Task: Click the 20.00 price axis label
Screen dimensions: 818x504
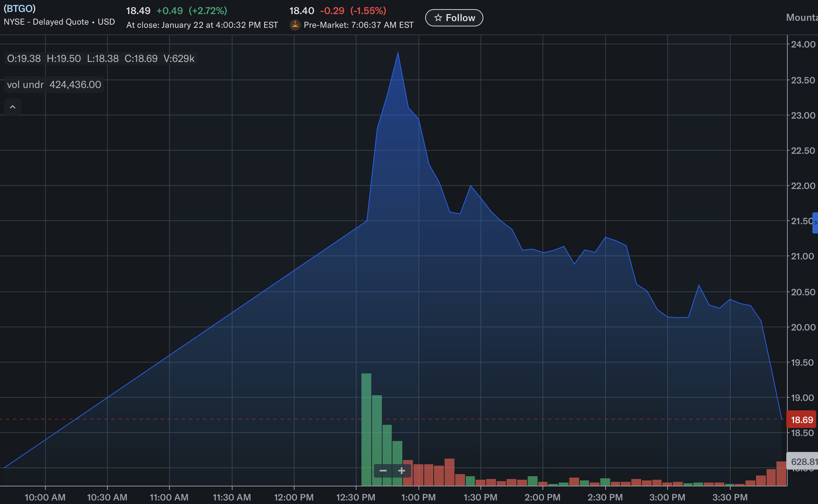Action: pyautogui.click(x=803, y=327)
